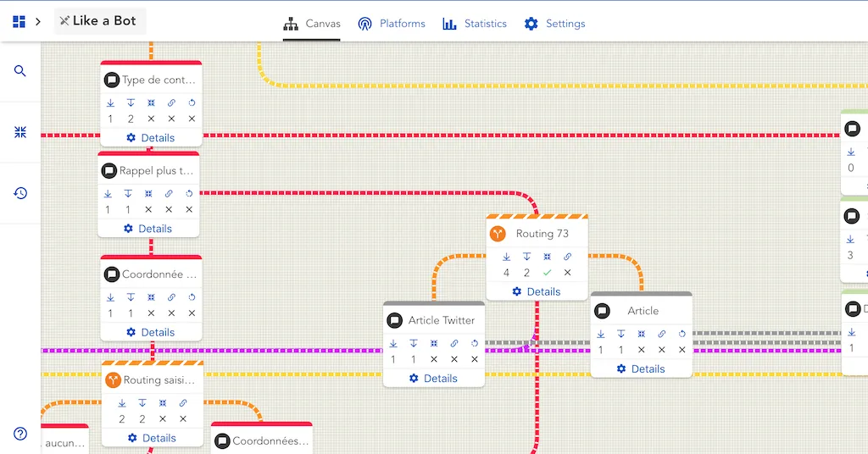Click the Routing 73 orange fork icon
Image resolution: width=868 pixels, height=454 pixels.
498,234
